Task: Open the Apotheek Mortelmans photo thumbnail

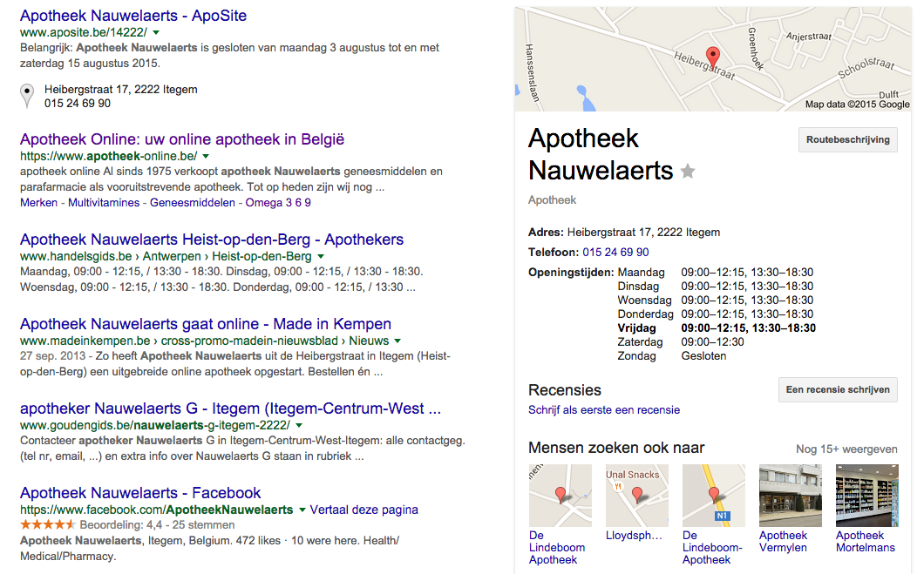Action: click(x=866, y=495)
